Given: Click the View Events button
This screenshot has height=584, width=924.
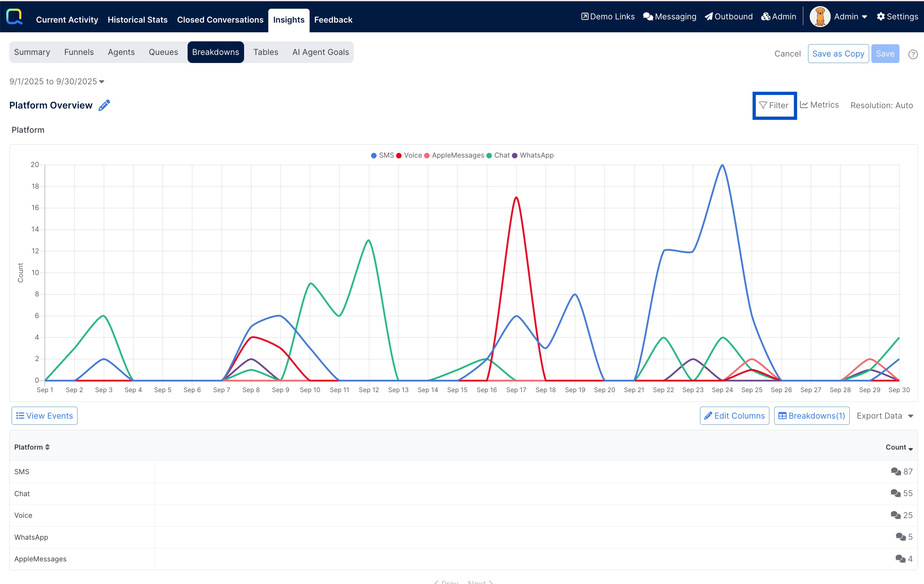Looking at the screenshot, I should (45, 416).
